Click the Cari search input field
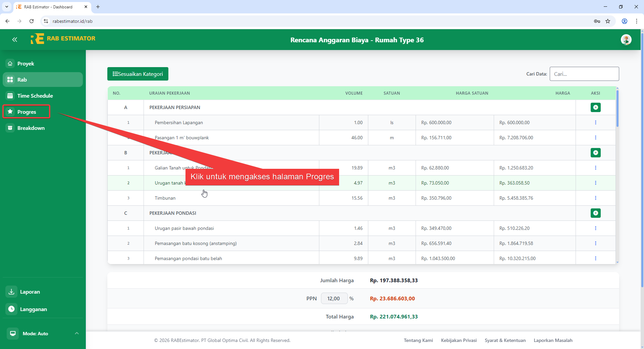 [x=584, y=74]
